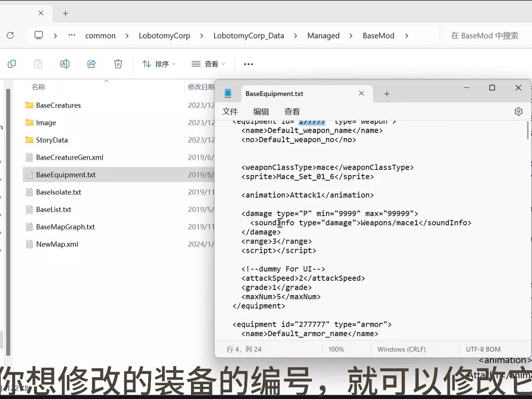Image resolution: width=532 pixels, height=399 pixels.
Task: Close the BaseEquipment.txt Notepad tab
Action: [361, 93]
